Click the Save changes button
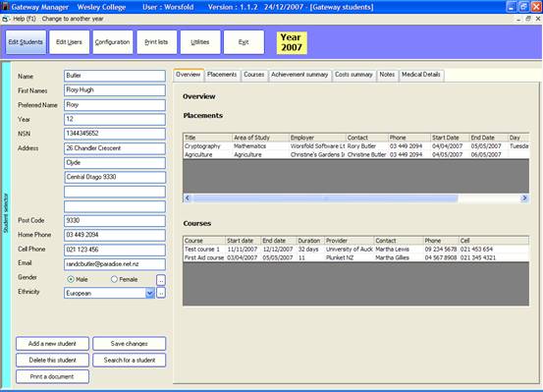This screenshot has width=543, height=392. pyautogui.click(x=130, y=344)
